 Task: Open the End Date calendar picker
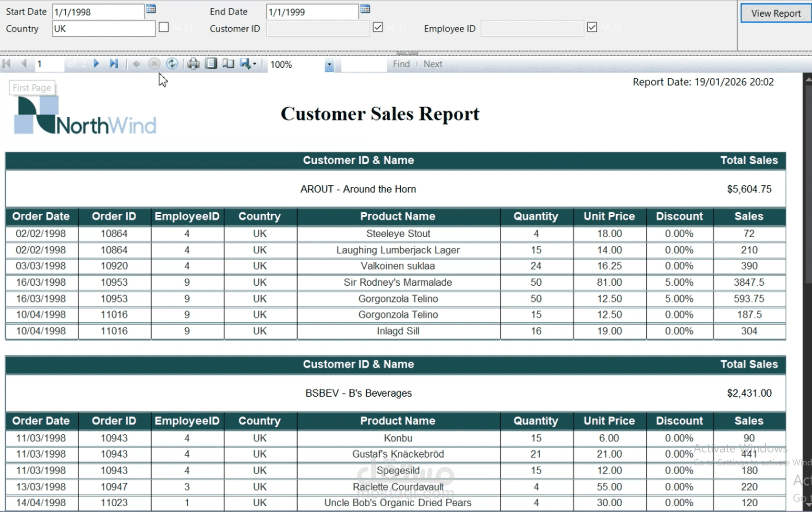point(365,9)
